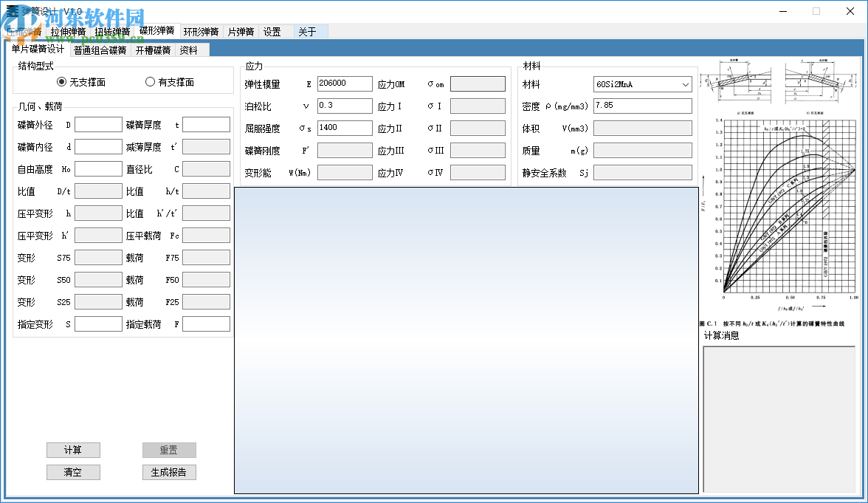Click the 压平载荷 Fc output field
Screen dimensions: 868x503
coord(206,236)
